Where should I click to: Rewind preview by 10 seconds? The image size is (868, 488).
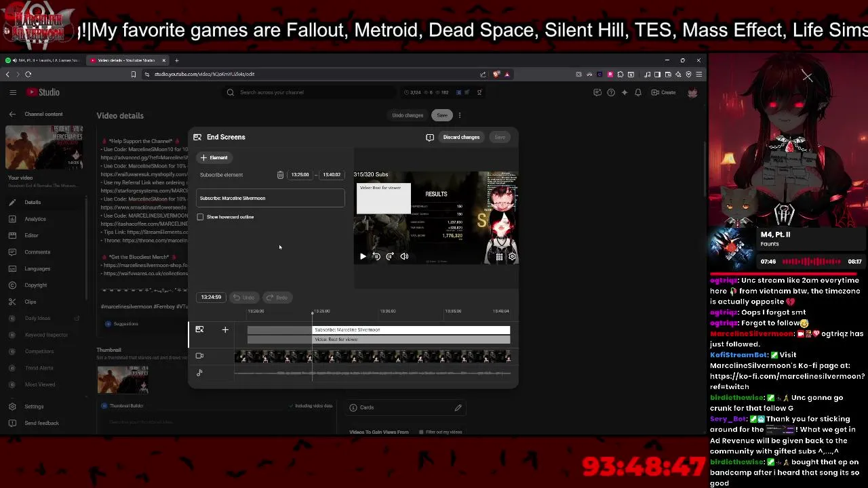[x=376, y=256]
